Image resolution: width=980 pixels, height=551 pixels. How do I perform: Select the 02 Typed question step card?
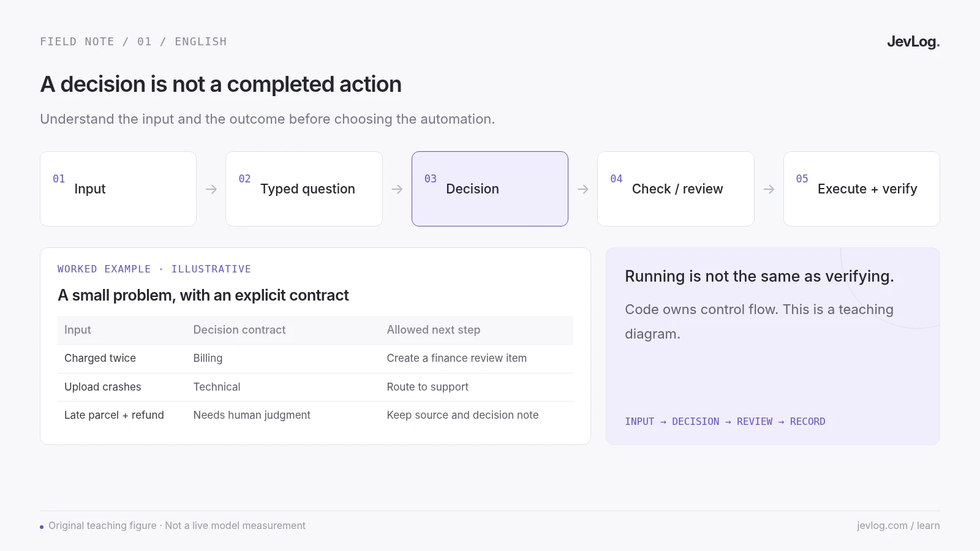coord(304,189)
